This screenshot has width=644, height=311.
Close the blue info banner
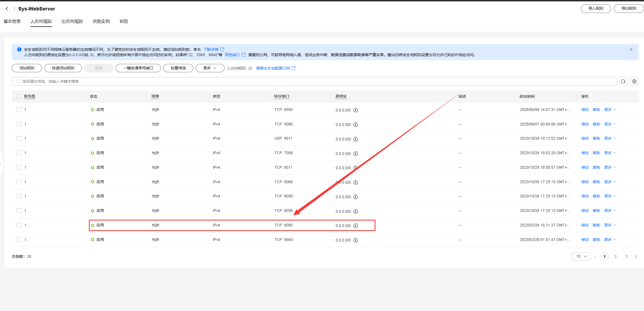(x=631, y=50)
